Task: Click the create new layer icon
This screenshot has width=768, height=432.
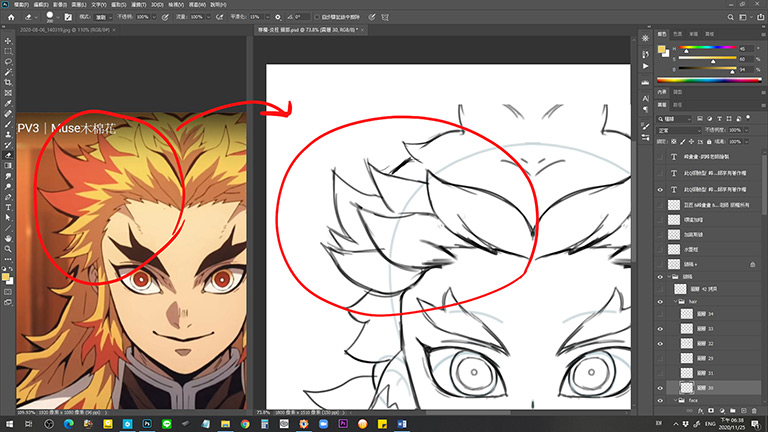Action: coord(744,410)
